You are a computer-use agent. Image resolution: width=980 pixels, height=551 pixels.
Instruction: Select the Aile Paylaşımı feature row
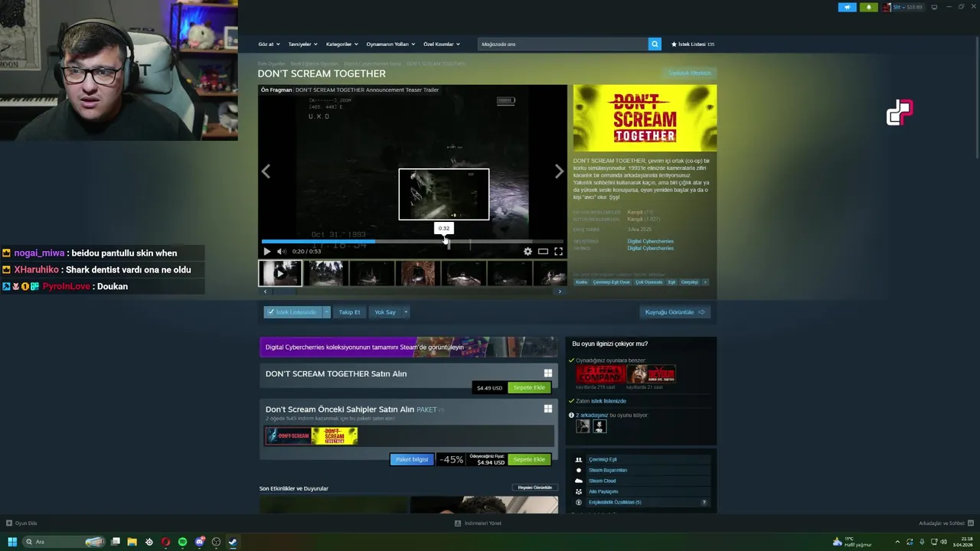[641, 492]
